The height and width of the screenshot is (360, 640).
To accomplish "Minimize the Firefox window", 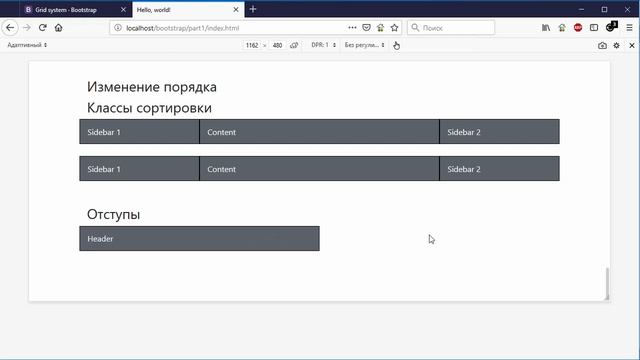I will point(581,9).
